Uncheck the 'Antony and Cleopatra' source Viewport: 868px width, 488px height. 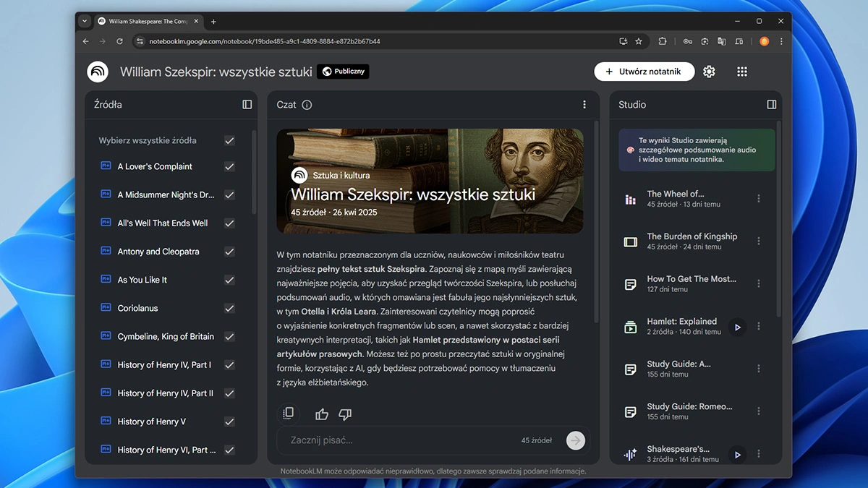click(229, 252)
